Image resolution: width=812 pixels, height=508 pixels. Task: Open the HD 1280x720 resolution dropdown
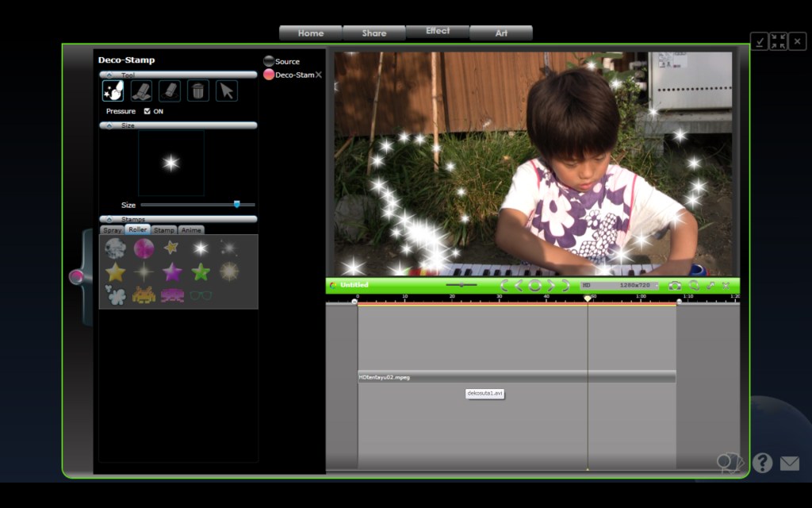(x=619, y=286)
